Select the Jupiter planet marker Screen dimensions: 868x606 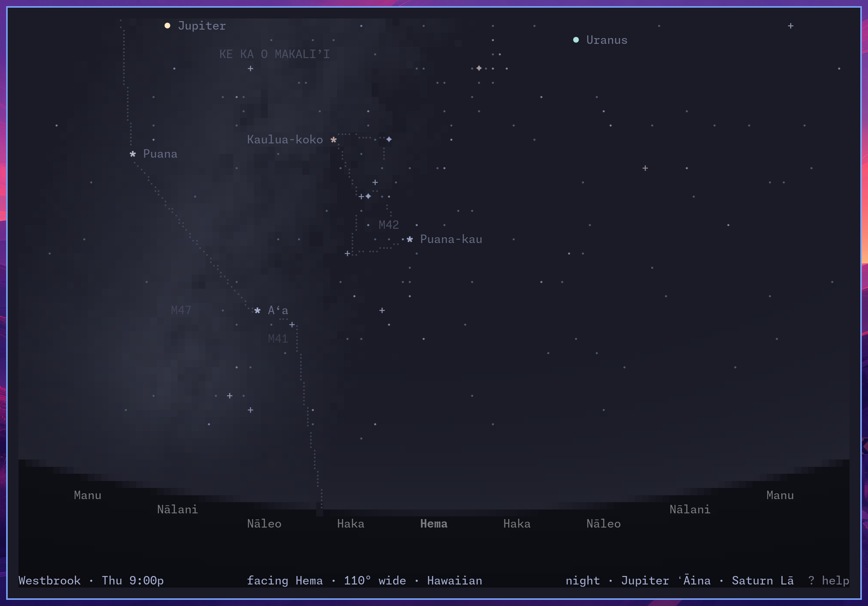(x=167, y=26)
